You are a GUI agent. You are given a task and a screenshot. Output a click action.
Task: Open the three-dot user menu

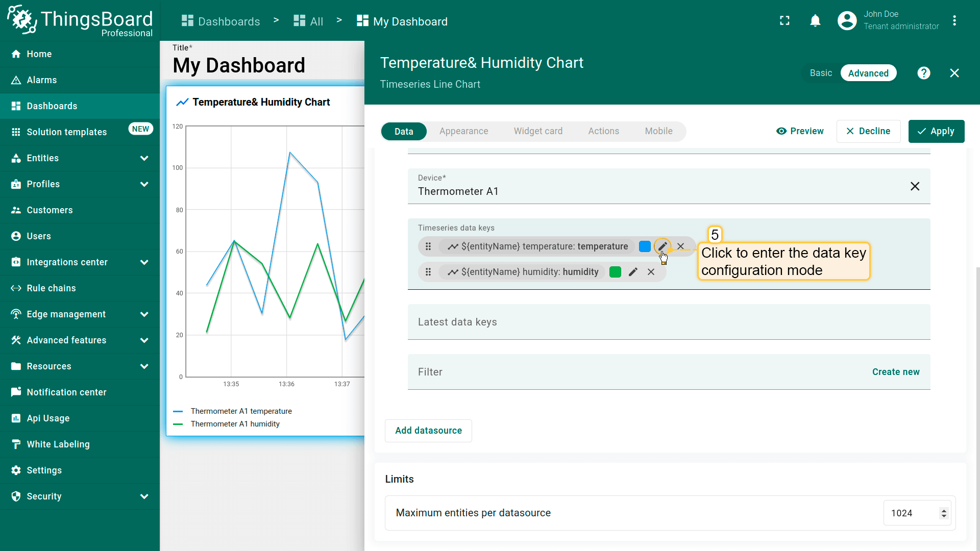tap(954, 21)
